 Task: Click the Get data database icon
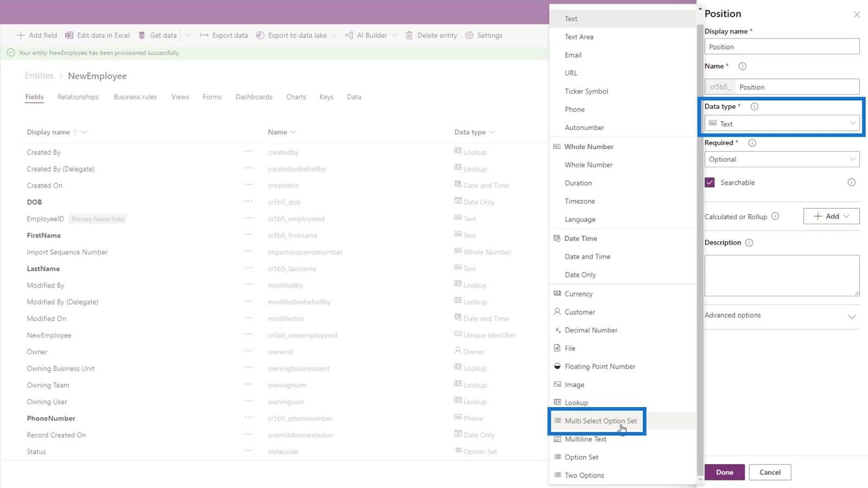[142, 35]
